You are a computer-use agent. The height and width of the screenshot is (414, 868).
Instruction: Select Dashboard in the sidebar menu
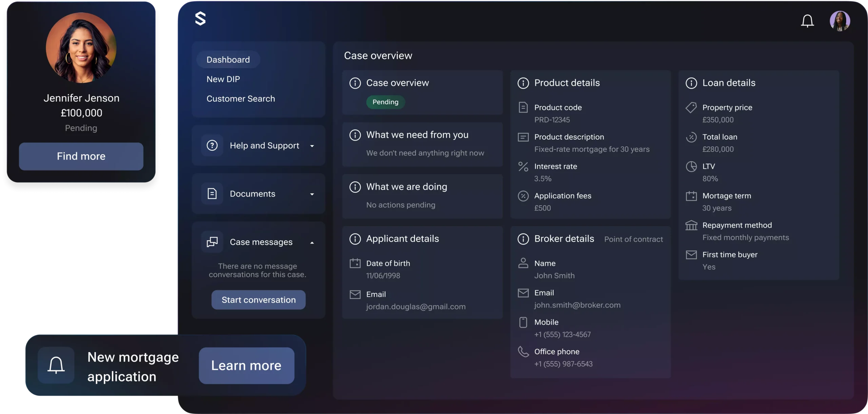pyautogui.click(x=228, y=60)
